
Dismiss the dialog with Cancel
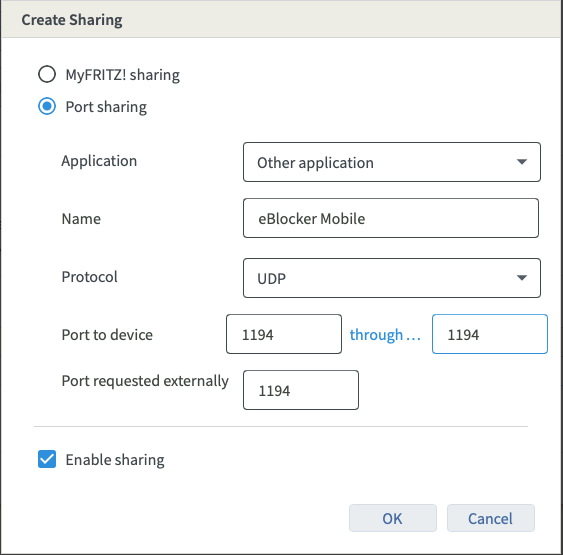491,518
